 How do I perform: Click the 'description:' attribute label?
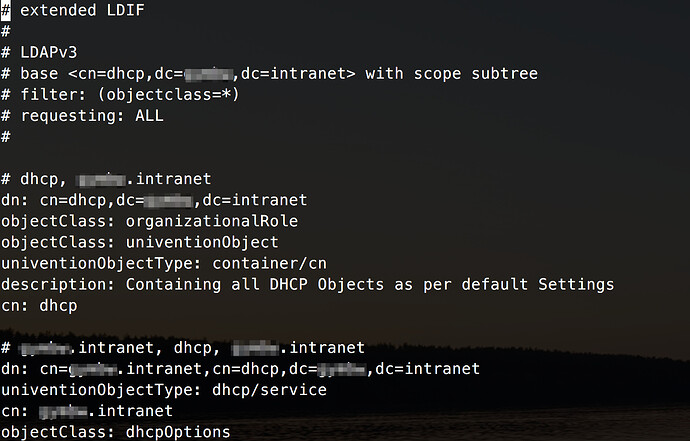coord(58,285)
